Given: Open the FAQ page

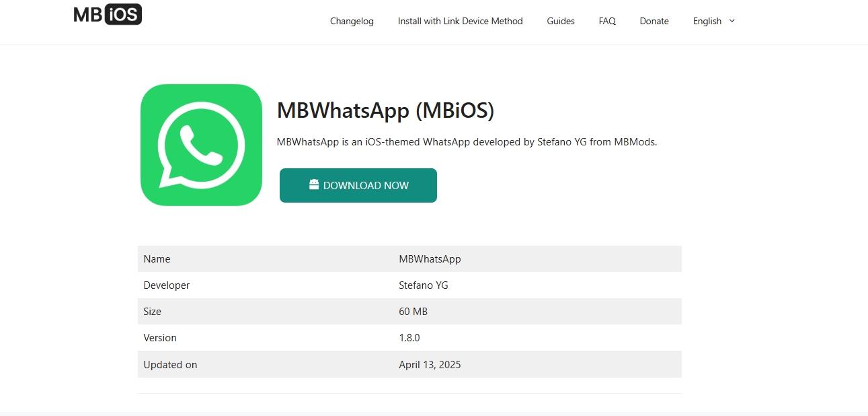Looking at the screenshot, I should click(606, 21).
